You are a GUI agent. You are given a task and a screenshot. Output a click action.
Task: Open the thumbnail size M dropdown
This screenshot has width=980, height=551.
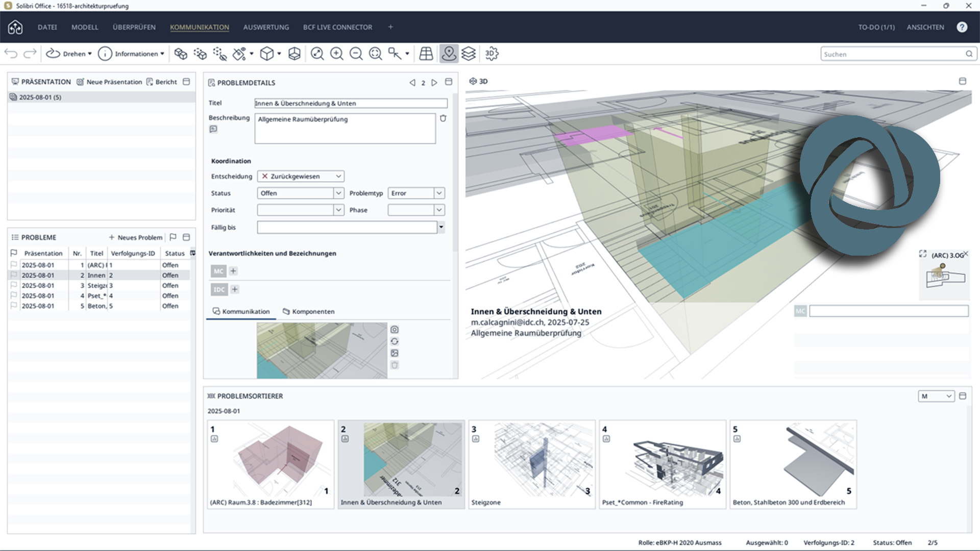click(937, 396)
